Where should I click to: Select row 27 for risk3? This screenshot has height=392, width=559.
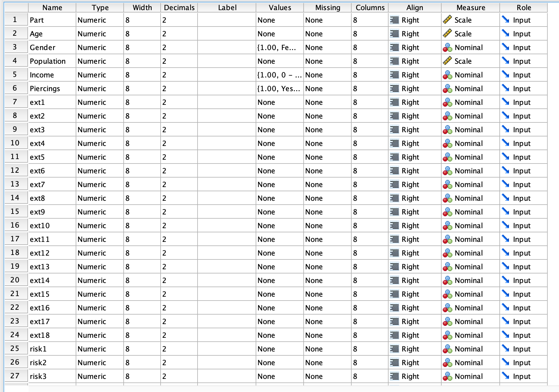click(x=16, y=376)
